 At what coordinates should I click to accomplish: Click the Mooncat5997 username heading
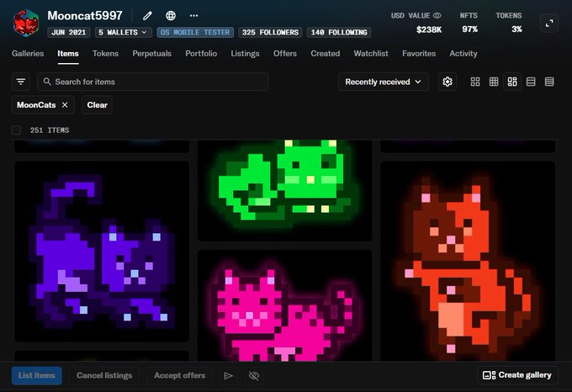(x=85, y=16)
